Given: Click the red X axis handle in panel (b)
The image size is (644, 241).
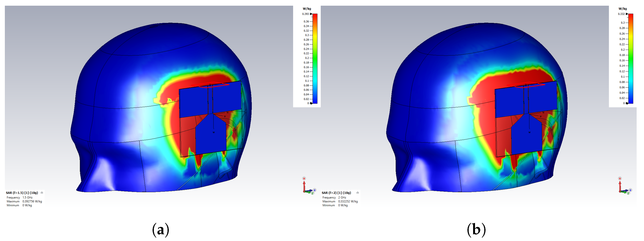Looking at the screenshot, I should coord(620,178).
